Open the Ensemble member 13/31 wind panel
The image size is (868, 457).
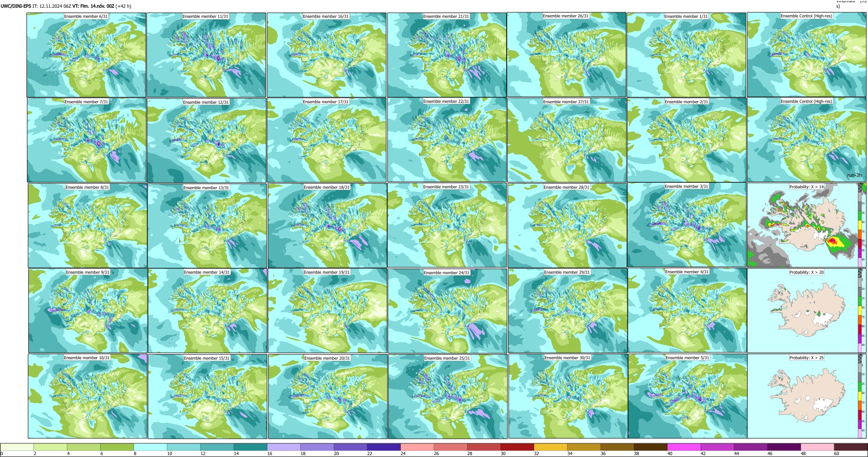pyautogui.click(x=207, y=226)
